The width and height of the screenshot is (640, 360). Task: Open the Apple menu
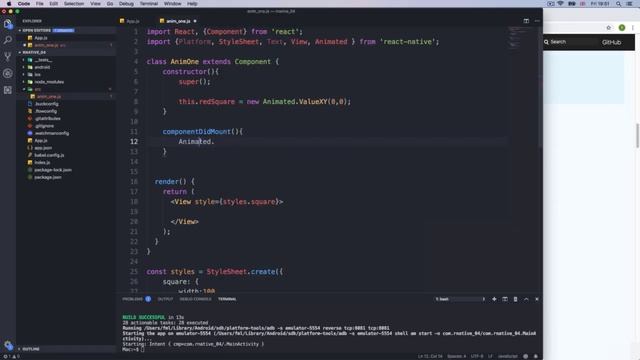pos(9,4)
